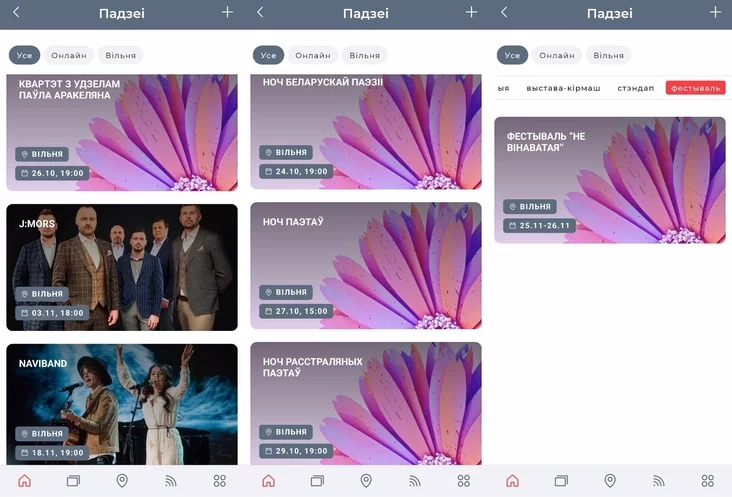Open 'Квартэт з удзелам Паўла Аракеляна' event card
This screenshot has width=732, height=497.
(x=122, y=133)
